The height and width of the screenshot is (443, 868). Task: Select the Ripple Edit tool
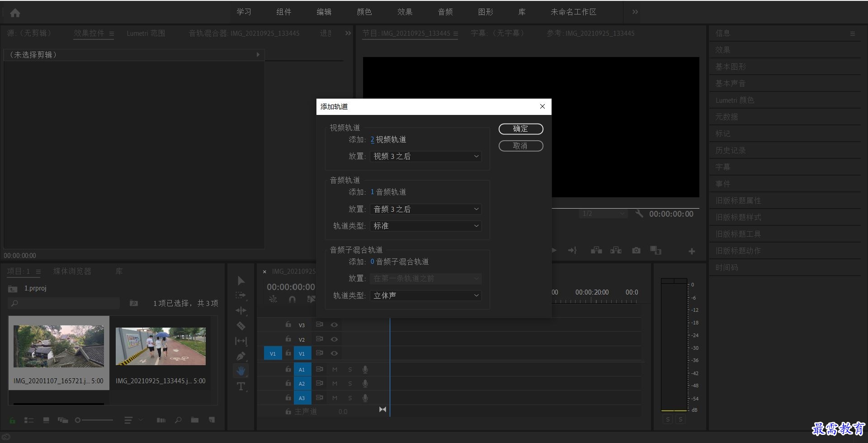click(241, 310)
